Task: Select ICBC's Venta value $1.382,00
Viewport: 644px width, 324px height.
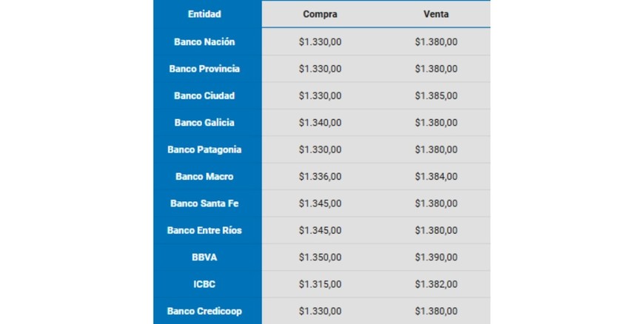Action: click(x=436, y=284)
